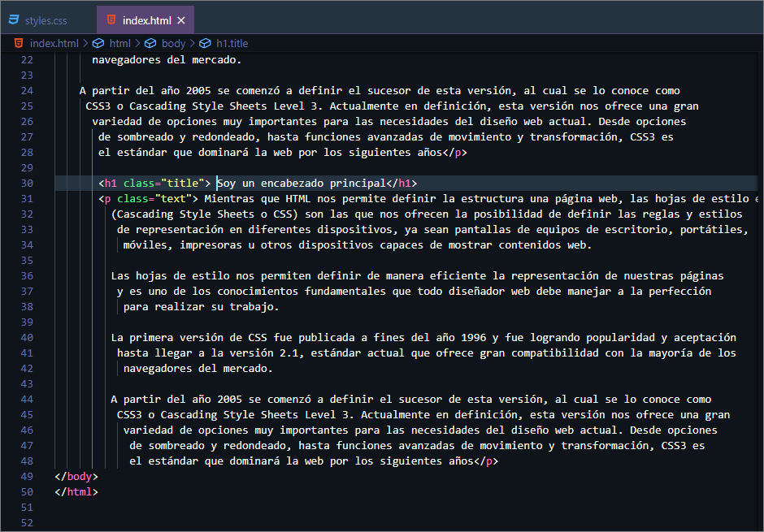
Task: Expand chevron between body and h1.title
Action: tap(193, 43)
